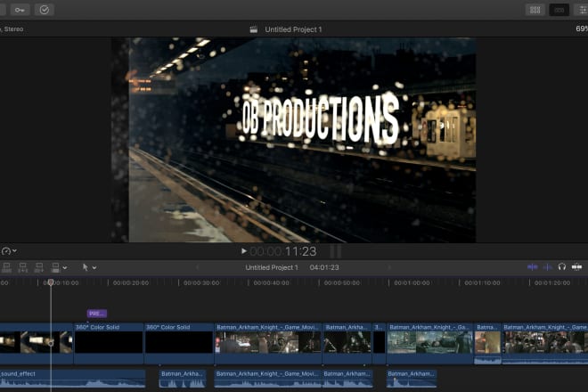Click the viewer timecode 11:23 display
Viewport: 588px width, 392px height.
click(283, 251)
